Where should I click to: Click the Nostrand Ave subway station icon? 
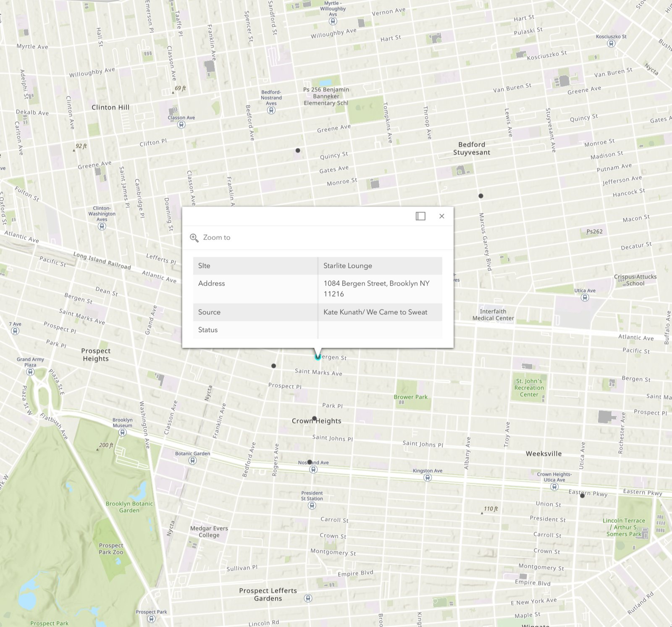click(313, 470)
